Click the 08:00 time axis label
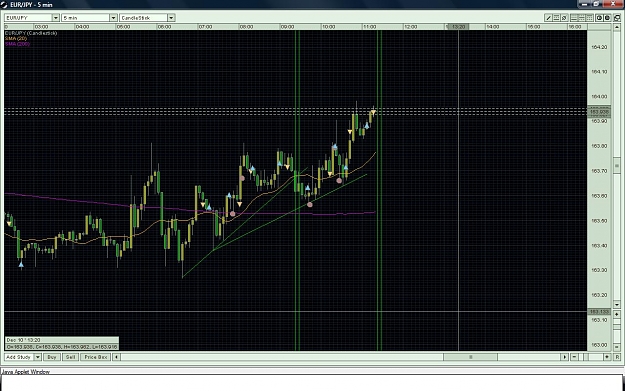This screenshot has width=625, height=391. (x=246, y=27)
